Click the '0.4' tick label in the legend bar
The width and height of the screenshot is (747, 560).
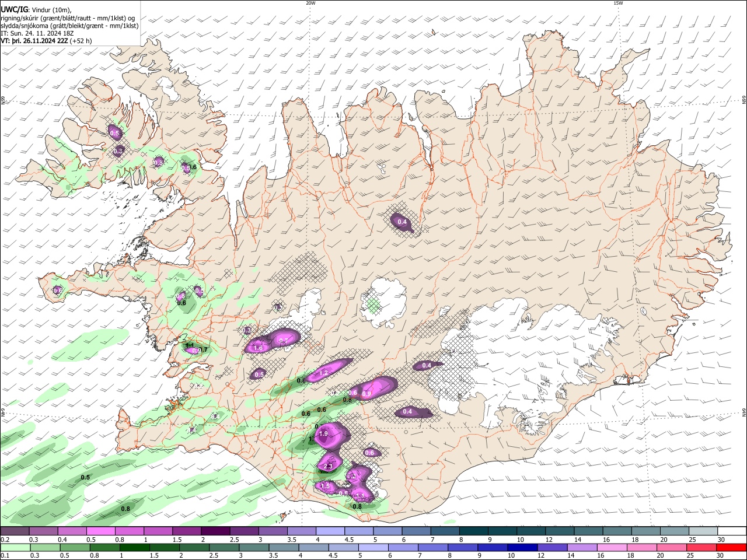tap(62, 540)
